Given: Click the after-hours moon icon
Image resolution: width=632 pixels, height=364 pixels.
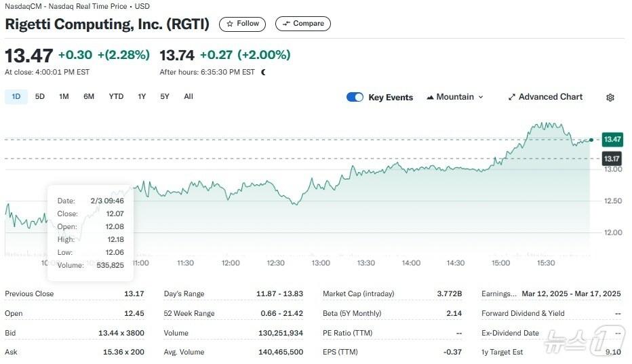Looking at the screenshot, I should [263, 72].
